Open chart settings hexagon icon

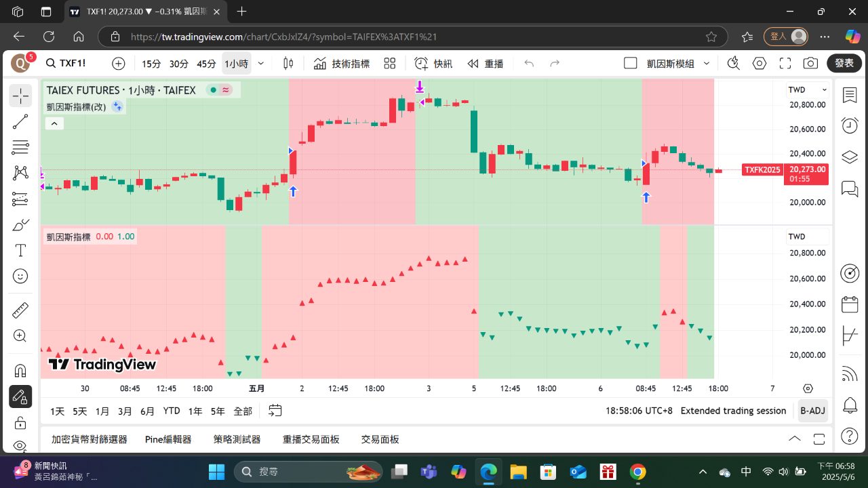click(759, 64)
